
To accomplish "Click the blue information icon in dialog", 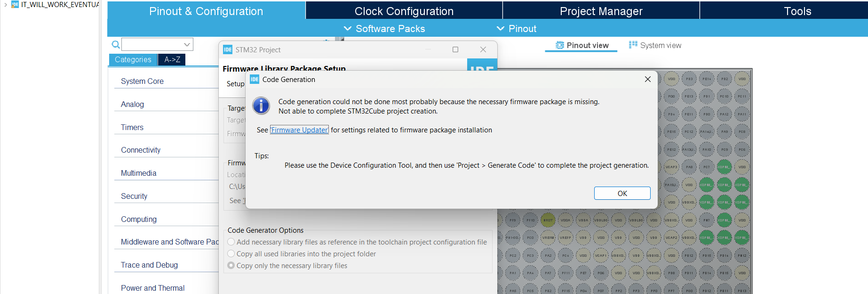I will pos(261,106).
